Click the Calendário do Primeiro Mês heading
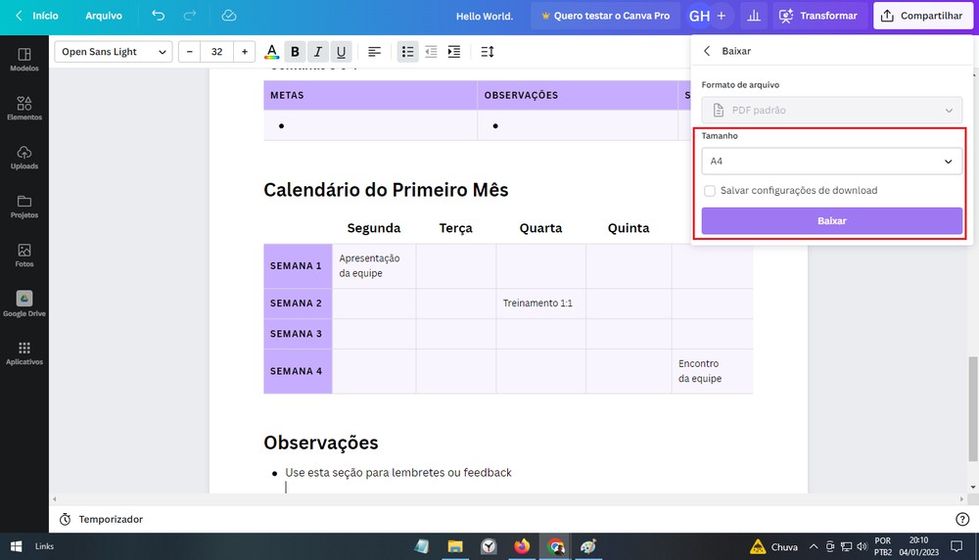 pyautogui.click(x=386, y=190)
